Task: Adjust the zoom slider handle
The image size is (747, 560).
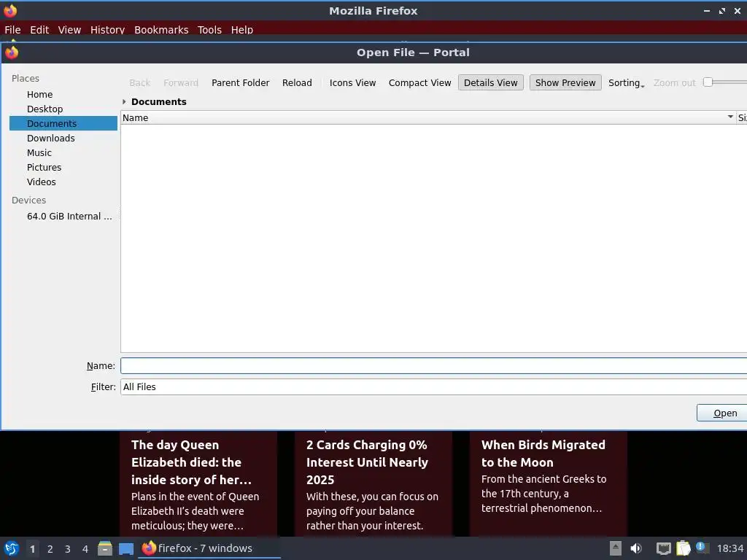Action: (x=708, y=82)
